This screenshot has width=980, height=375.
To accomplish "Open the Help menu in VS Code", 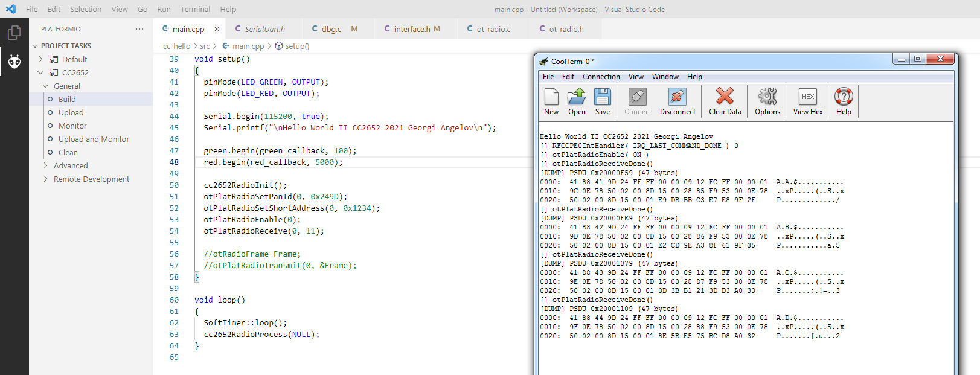I will point(228,9).
